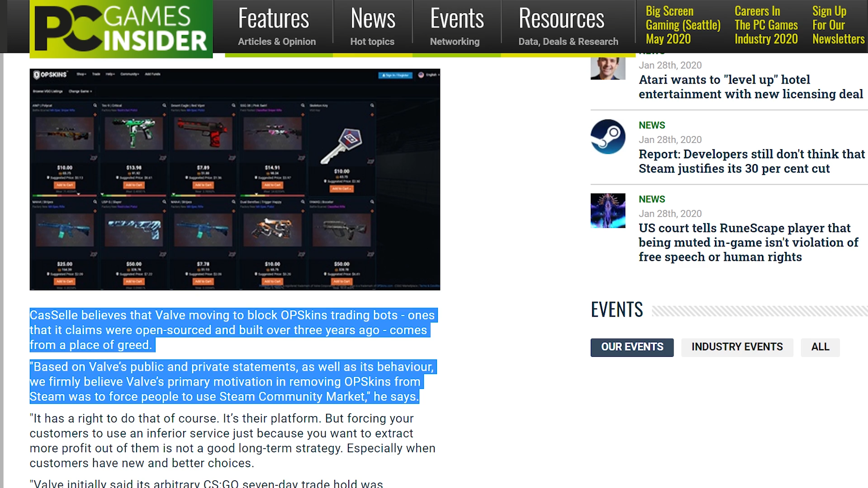This screenshot has height=488, width=868.
Task: Click the NEWS tag above the Steam report
Action: (652, 125)
